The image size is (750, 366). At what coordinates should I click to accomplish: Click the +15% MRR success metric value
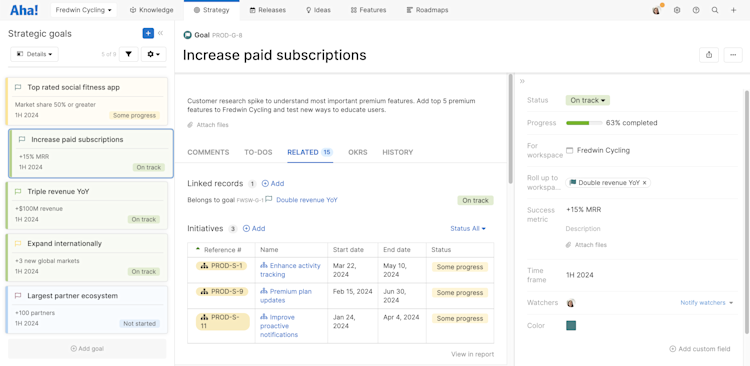[584, 210]
